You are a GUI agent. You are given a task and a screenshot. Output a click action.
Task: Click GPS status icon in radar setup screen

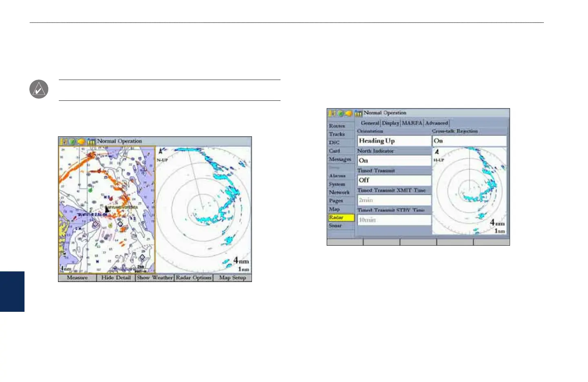point(332,113)
